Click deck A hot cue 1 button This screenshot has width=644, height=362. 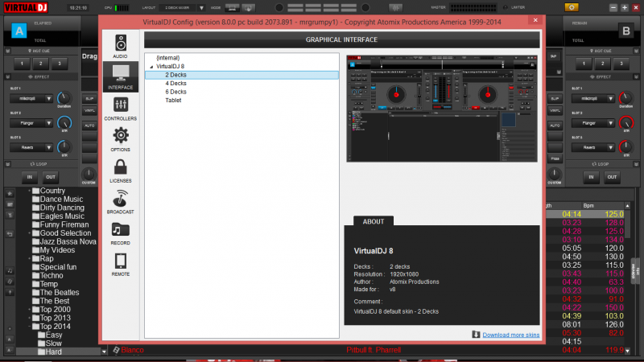(22, 64)
